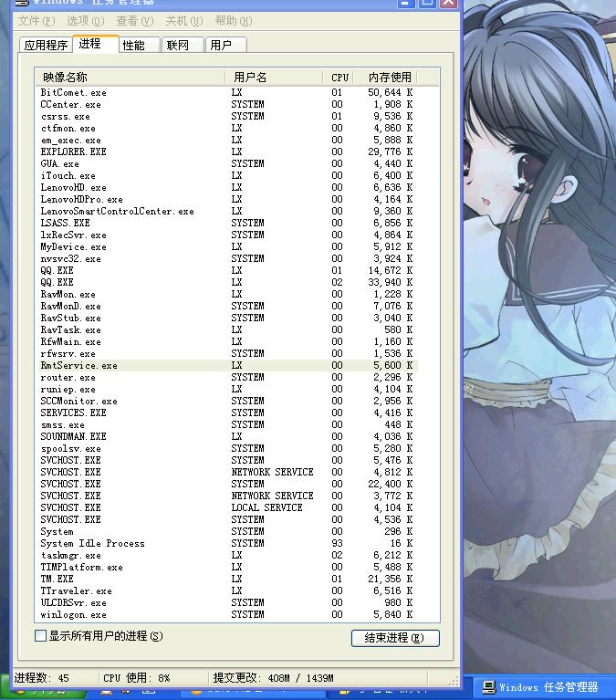This screenshot has width=616, height=700.
Task: Select the RavTask.exe process
Action: [x=226, y=329]
